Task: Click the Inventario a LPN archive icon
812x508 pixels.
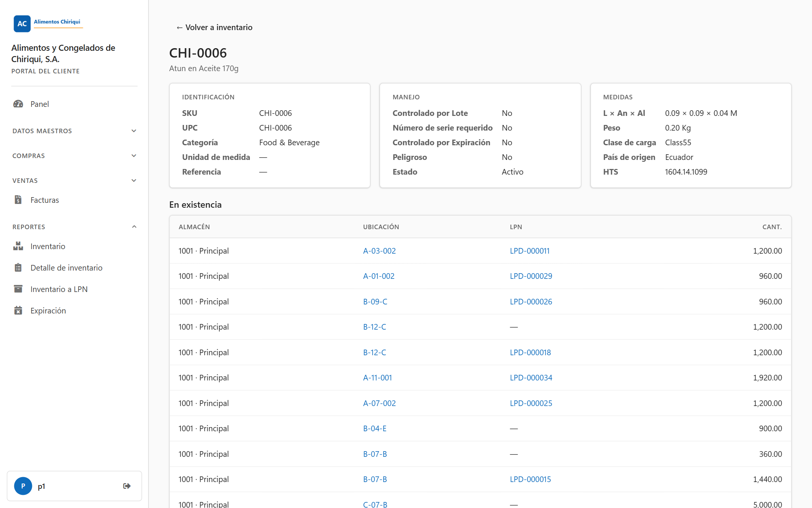Action: click(x=18, y=289)
